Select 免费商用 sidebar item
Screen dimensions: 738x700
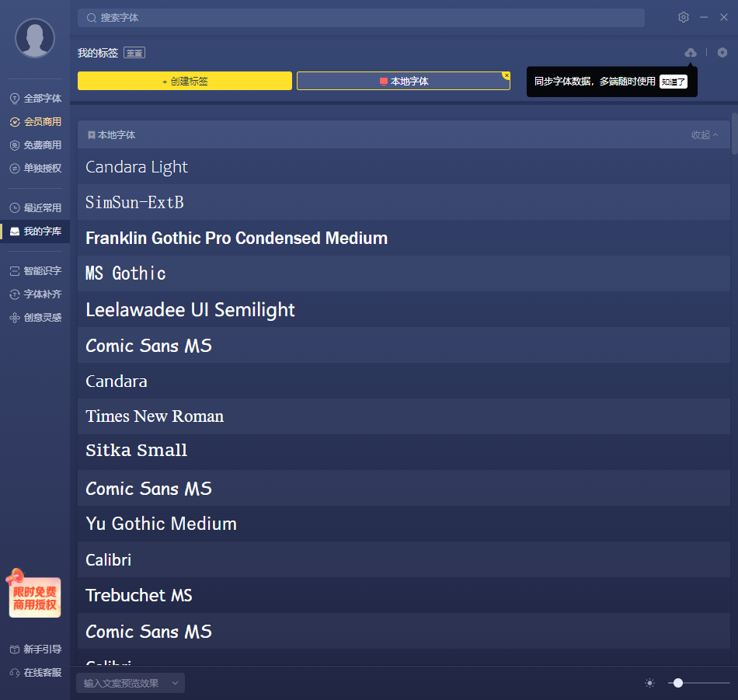click(35, 145)
